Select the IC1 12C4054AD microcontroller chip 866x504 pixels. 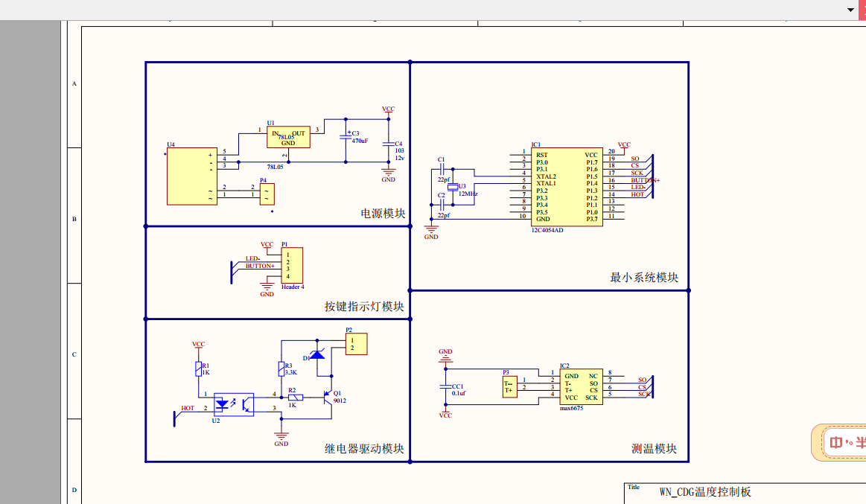(x=567, y=187)
